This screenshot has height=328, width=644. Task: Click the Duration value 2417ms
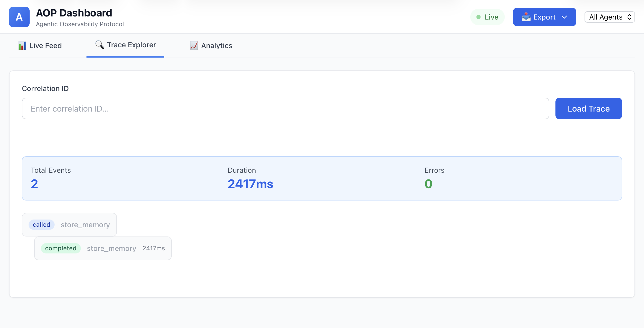250,184
